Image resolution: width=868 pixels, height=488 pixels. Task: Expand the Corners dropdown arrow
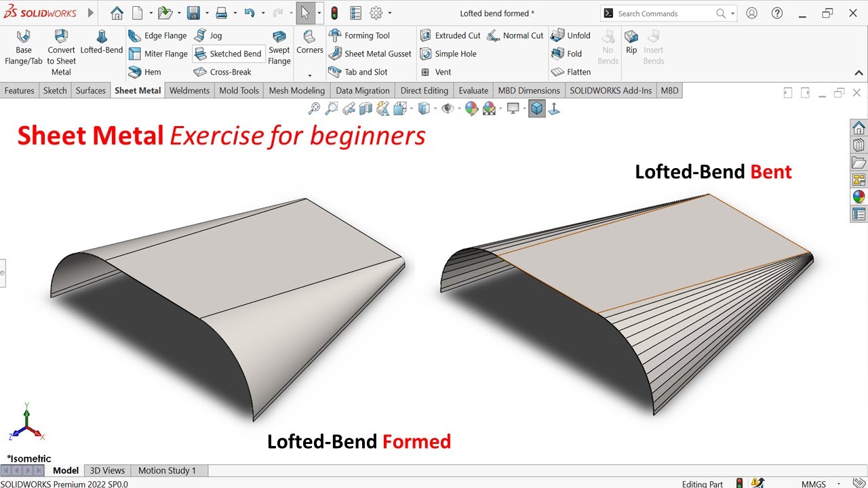(x=310, y=75)
